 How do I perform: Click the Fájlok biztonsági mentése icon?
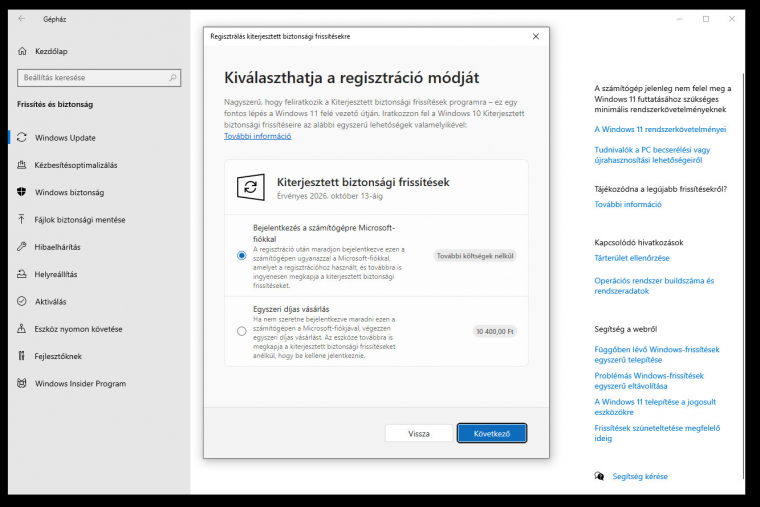[21, 219]
